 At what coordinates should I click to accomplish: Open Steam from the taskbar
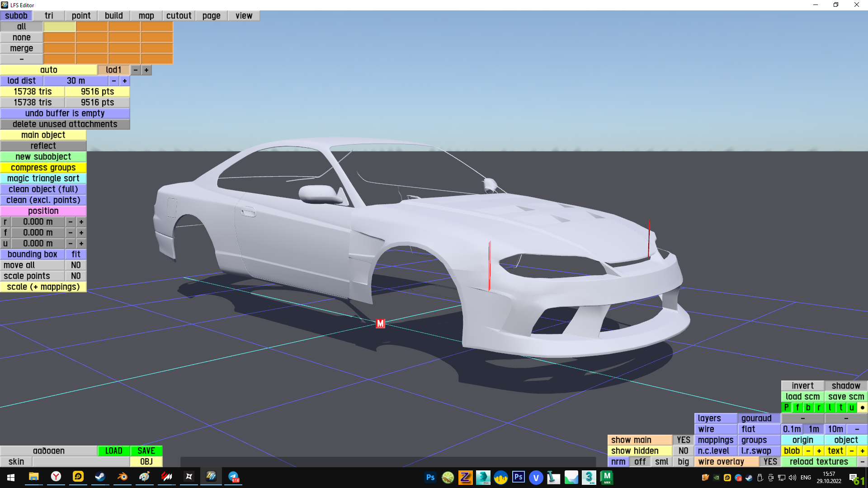[100, 477]
